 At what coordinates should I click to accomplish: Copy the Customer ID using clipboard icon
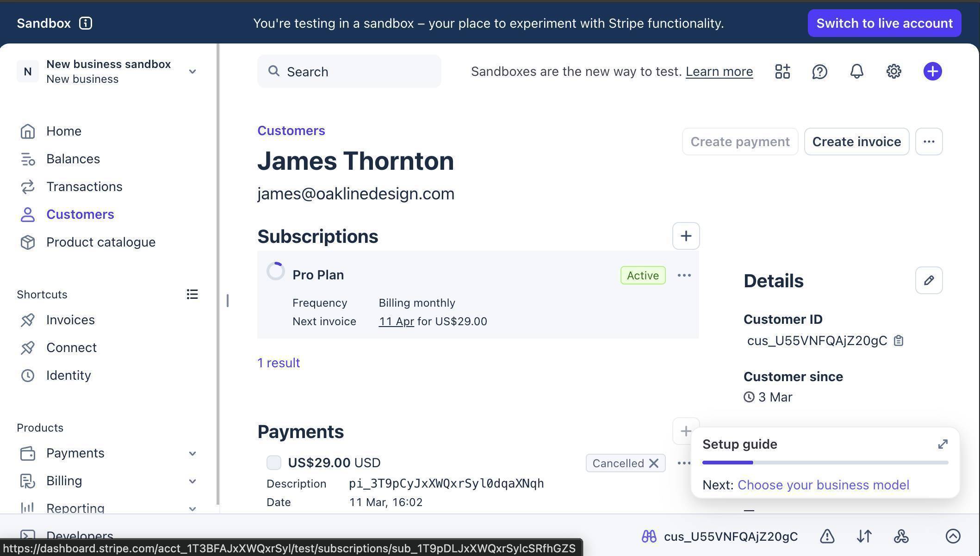coord(899,340)
